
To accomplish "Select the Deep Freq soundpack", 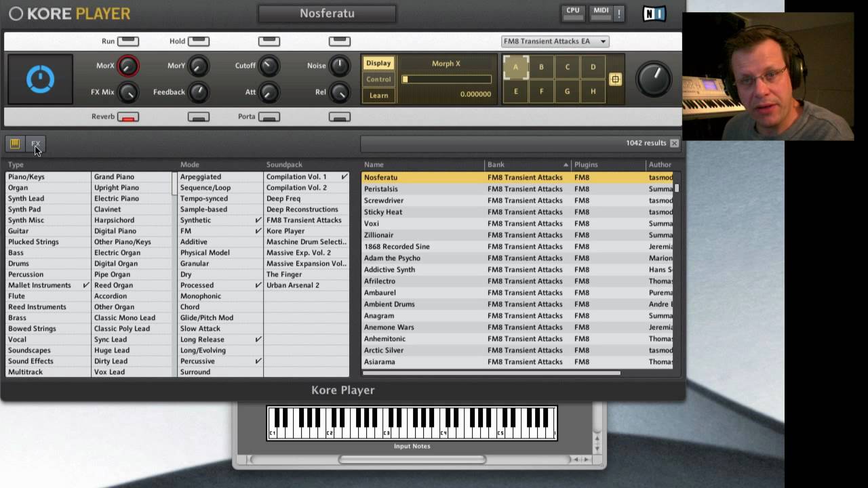I will 307,199.
